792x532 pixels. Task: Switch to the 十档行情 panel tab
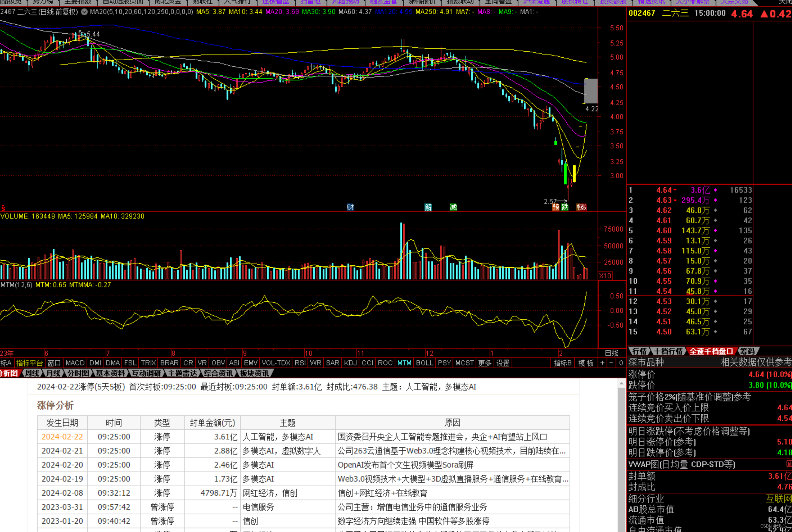(x=669, y=351)
